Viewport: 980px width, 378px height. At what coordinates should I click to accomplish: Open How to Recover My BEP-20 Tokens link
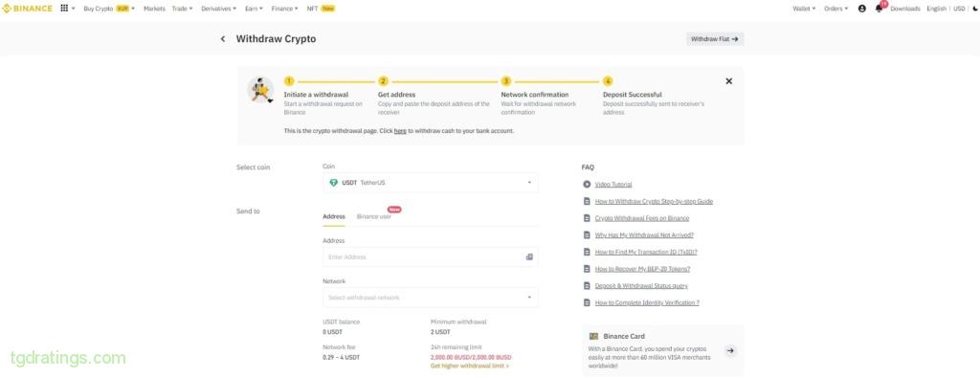click(x=642, y=269)
